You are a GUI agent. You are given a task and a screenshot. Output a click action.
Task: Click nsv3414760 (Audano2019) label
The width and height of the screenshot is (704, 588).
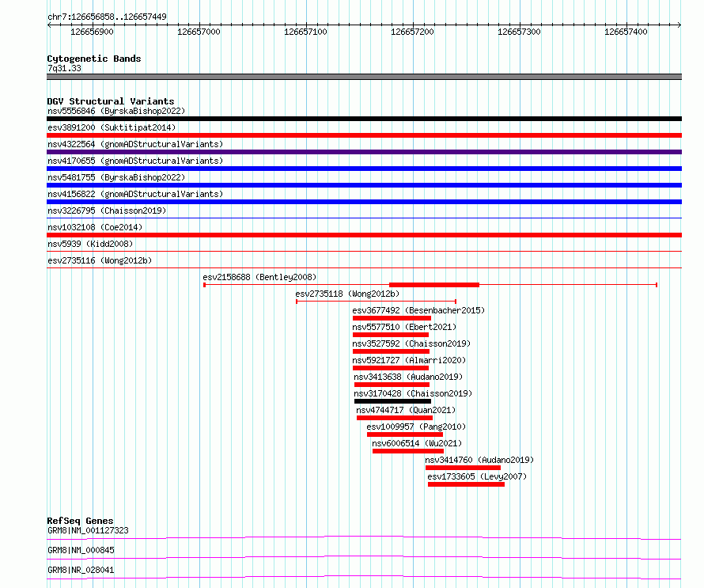[x=479, y=460]
